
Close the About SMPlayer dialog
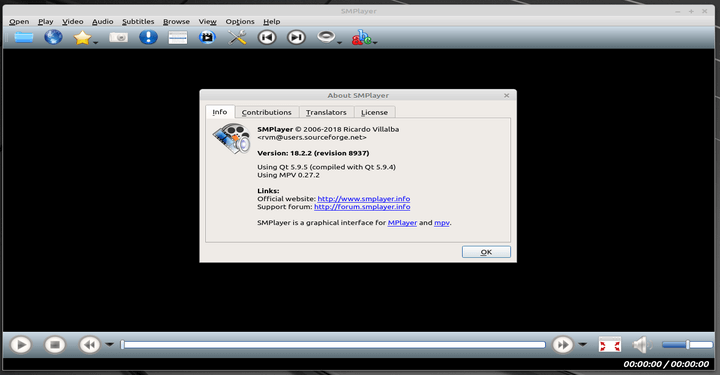(506, 95)
